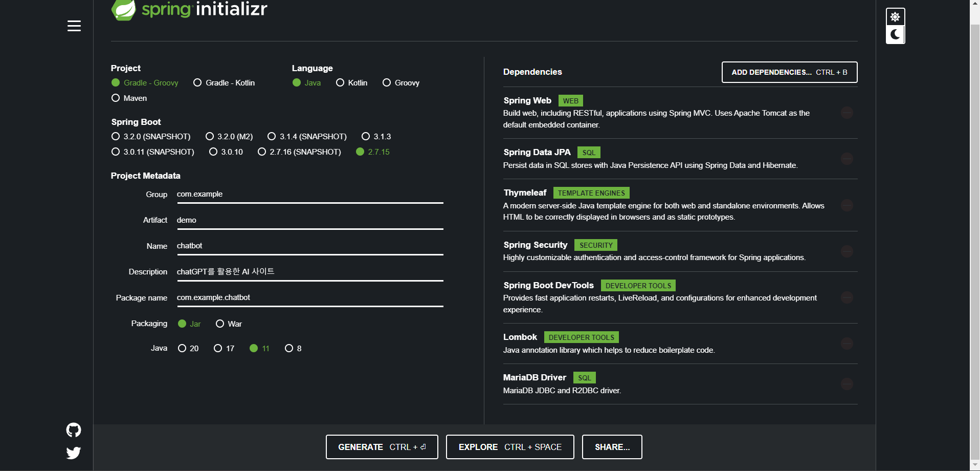This screenshot has width=980, height=471.
Task: Click Add Dependencies button
Action: tap(789, 72)
